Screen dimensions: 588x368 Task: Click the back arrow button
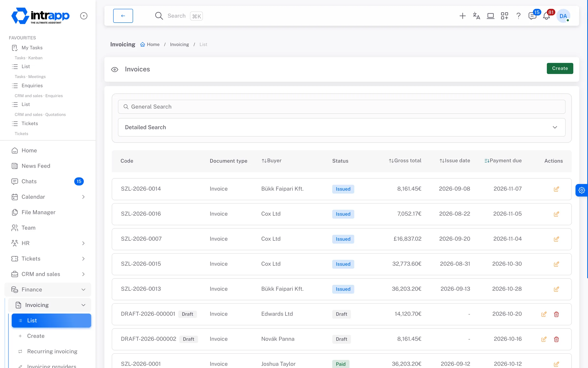point(123,16)
